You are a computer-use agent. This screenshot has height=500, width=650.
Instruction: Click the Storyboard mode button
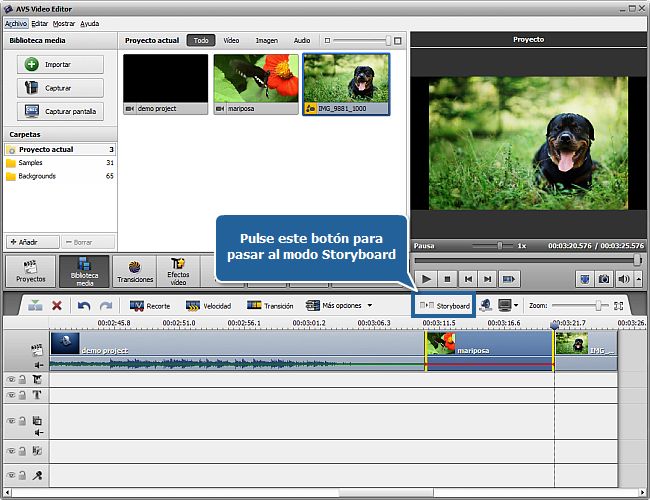pyautogui.click(x=445, y=305)
